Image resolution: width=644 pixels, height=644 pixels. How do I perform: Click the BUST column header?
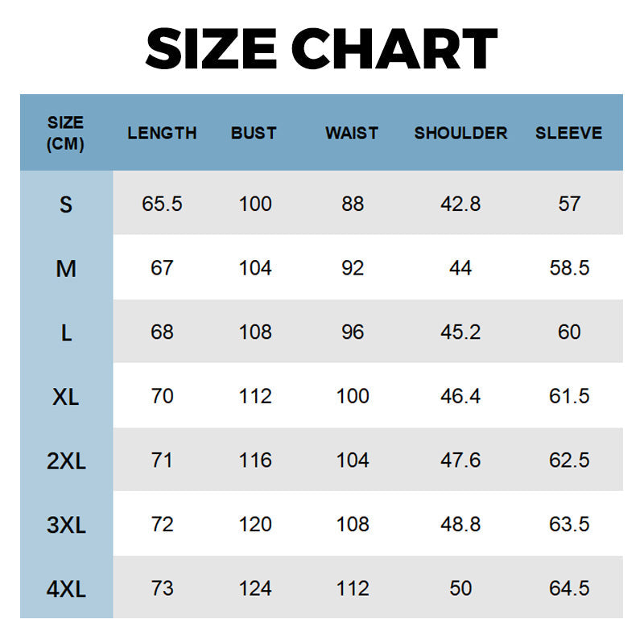point(254,134)
